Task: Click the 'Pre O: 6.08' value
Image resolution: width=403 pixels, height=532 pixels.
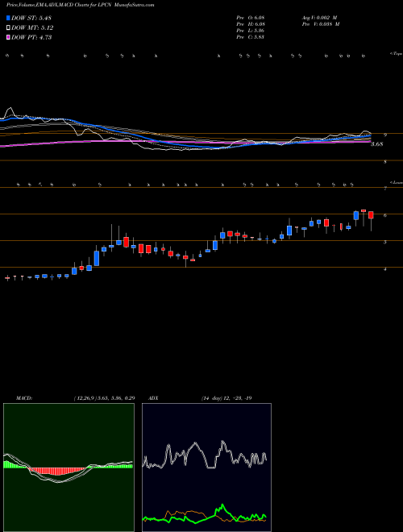Action: pos(251,18)
